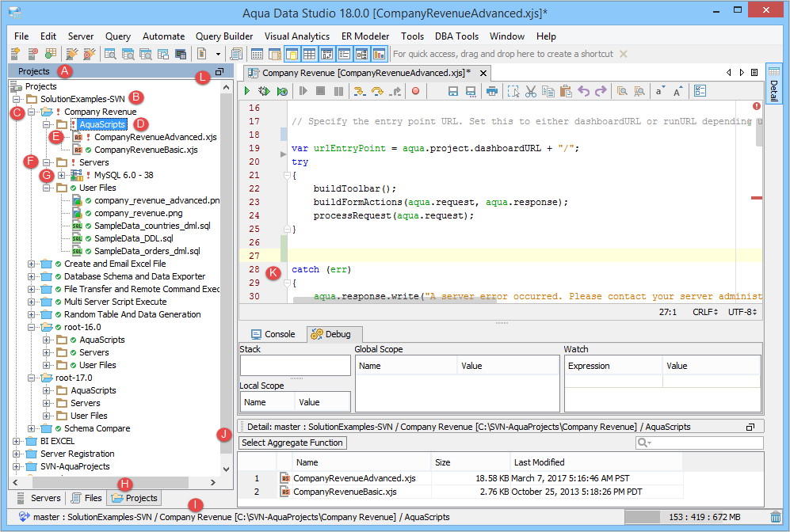
Task: Toggle the chart view button in main toolbar
Action: [x=379, y=54]
